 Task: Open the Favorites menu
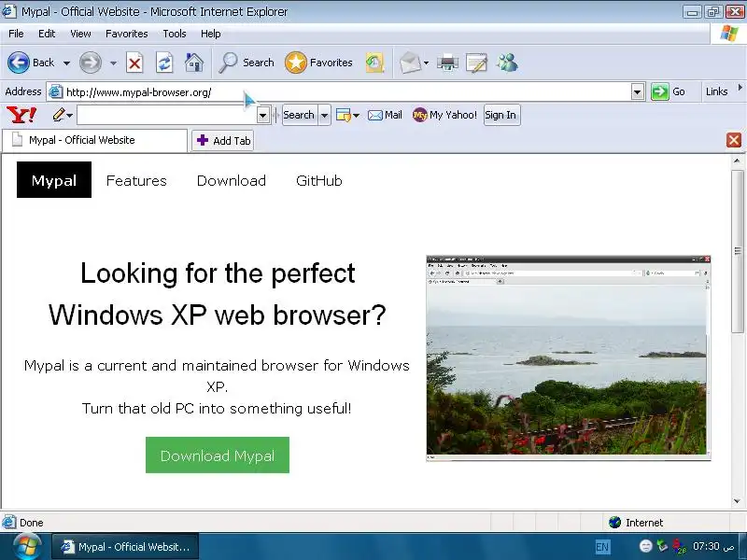coord(127,34)
